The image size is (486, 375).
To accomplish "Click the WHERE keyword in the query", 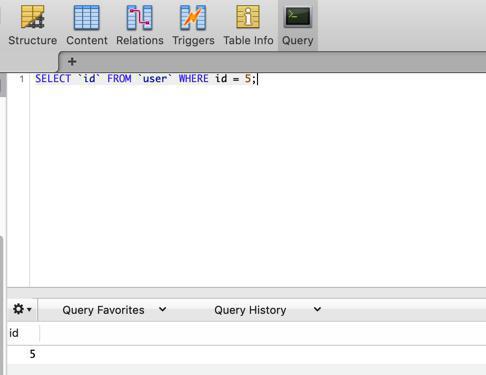I will tap(194, 79).
